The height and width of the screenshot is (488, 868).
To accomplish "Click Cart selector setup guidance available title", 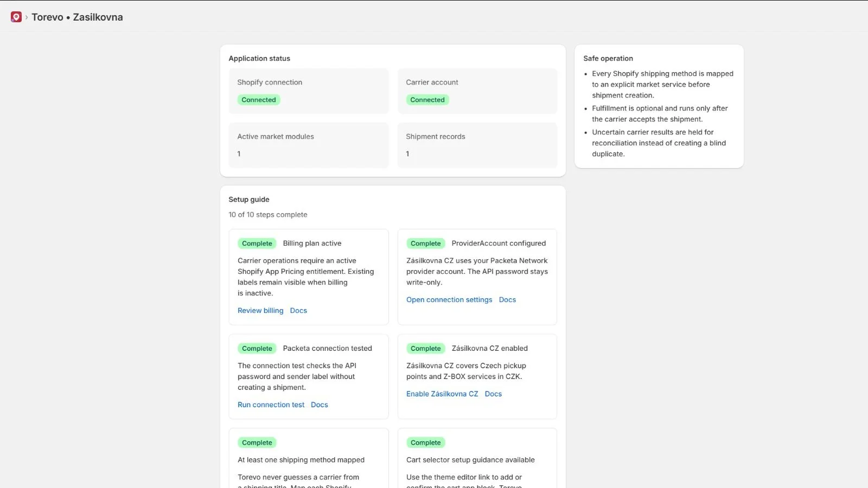I will point(470,460).
